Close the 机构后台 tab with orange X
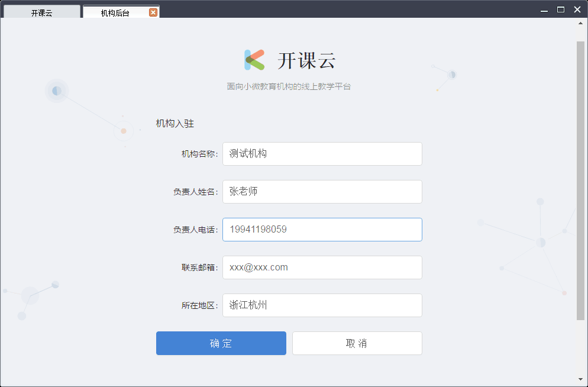Screen dimensions: 588x387 pyautogui.click(x=153, y=12)
